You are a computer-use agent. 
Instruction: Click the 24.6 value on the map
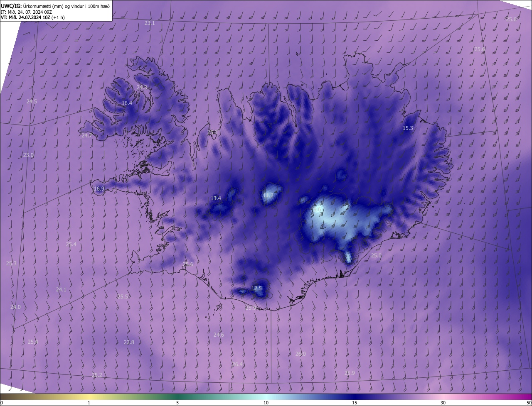coord(219,335)
